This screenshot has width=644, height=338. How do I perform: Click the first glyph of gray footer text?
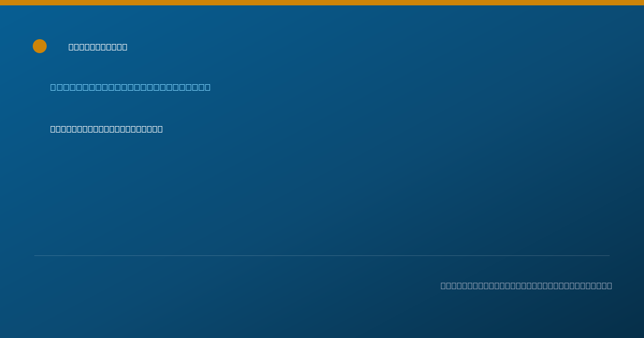pos(443,285)
